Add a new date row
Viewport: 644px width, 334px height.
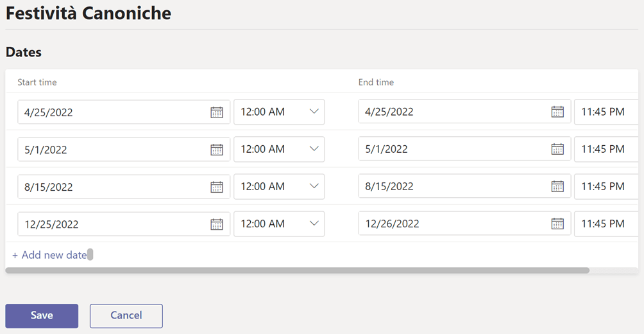[x=49, y=255]
